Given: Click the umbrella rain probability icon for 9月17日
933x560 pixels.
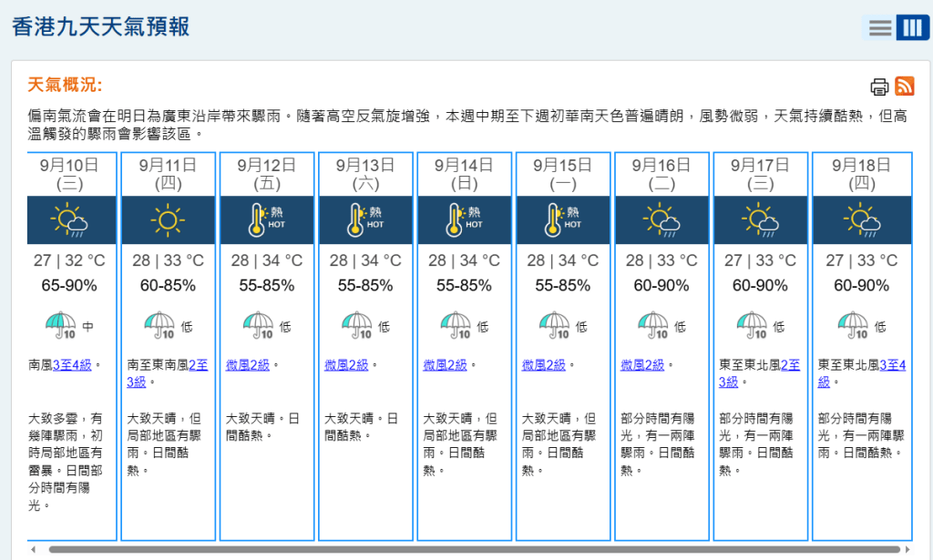Looking at the screenshot, I should [x=753, y=325].
